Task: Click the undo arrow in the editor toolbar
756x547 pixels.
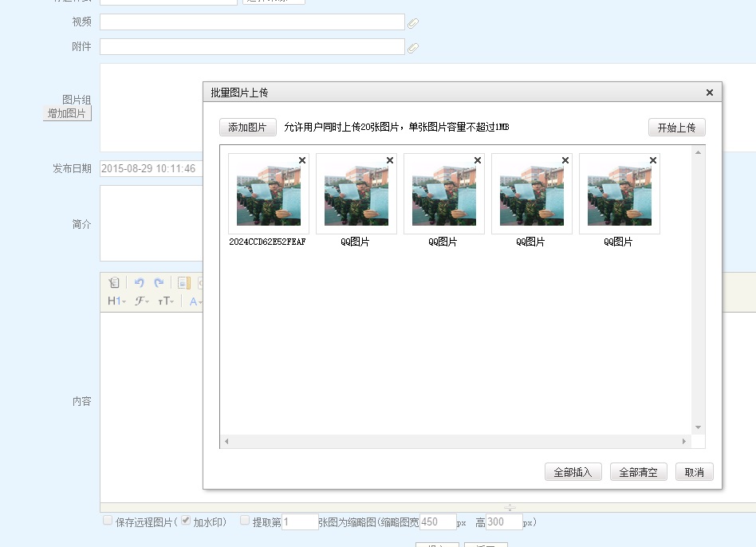Action: [139, 283]
